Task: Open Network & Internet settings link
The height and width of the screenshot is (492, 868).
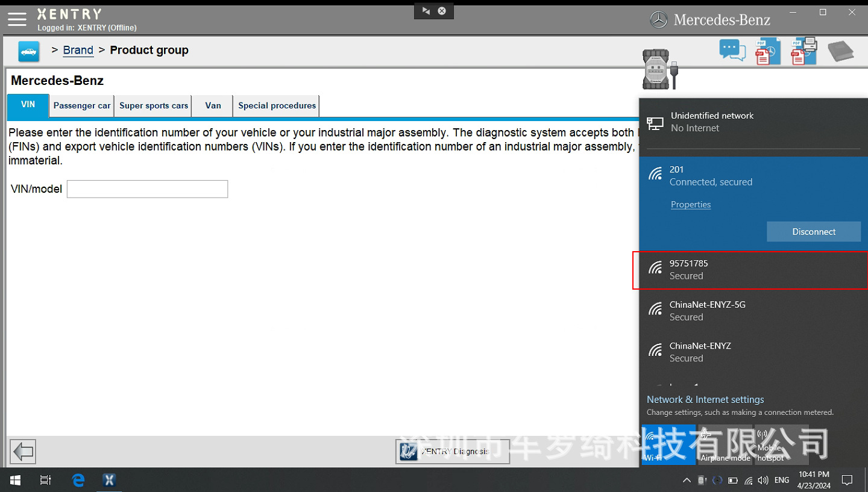Action: coord(705,399)
